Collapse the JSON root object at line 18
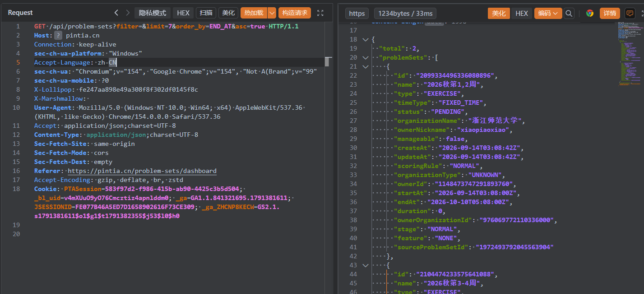This screenshot has width=644, height=294. click(x=366, y=39)
